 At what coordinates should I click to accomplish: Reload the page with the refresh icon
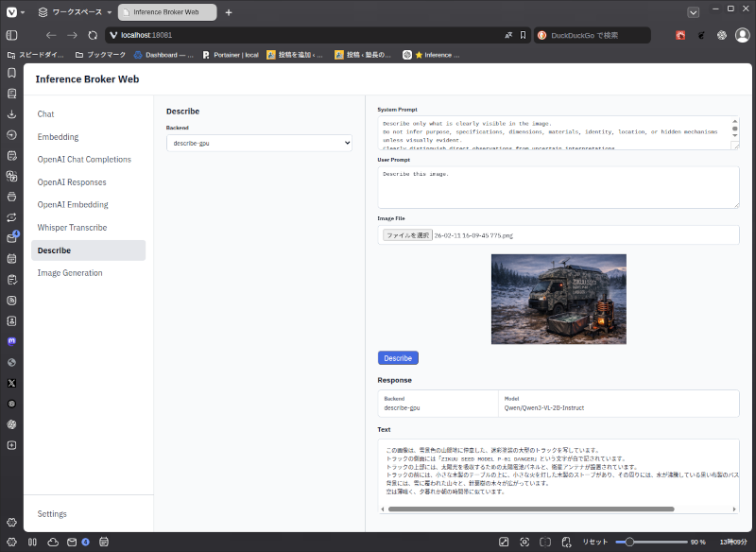point(93,35)
